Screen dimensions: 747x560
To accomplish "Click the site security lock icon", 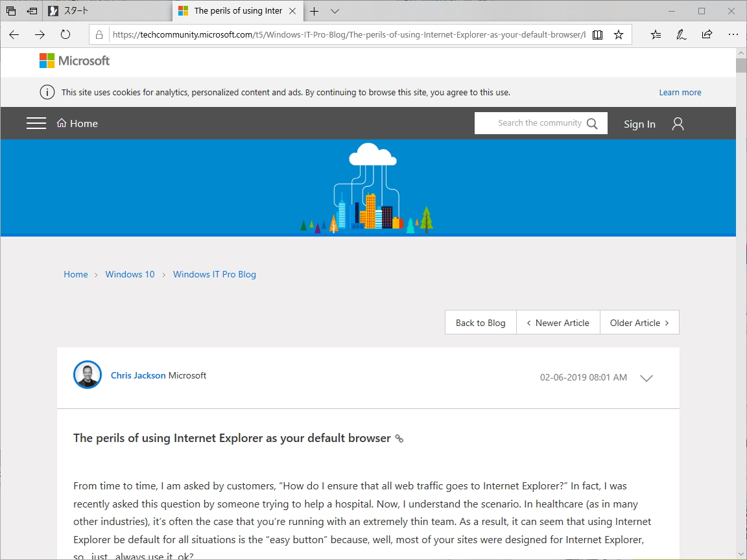I will [98, 34].
